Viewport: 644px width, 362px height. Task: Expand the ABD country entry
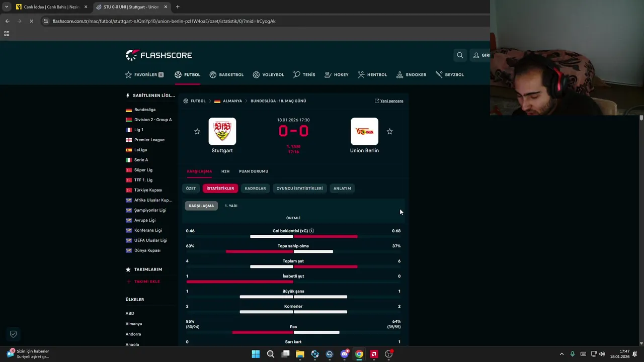click(x=130, y=313)
